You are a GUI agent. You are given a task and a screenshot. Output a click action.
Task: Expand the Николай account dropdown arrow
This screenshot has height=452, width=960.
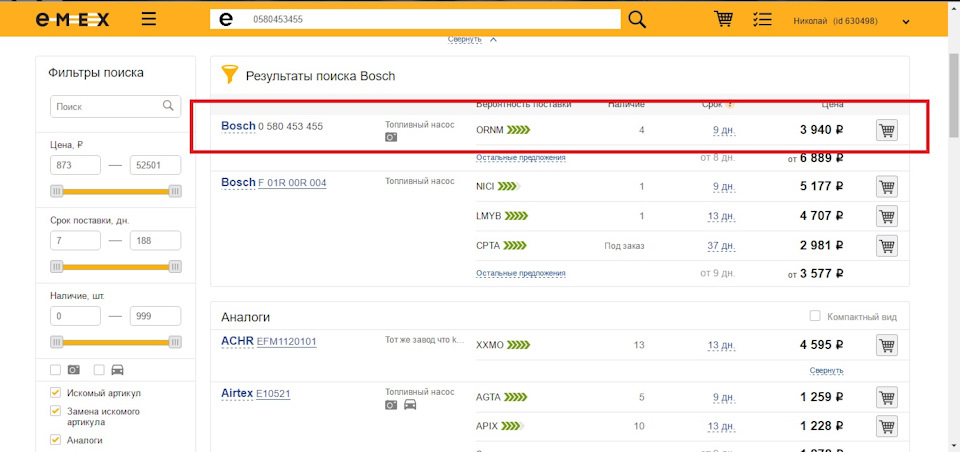906,22
